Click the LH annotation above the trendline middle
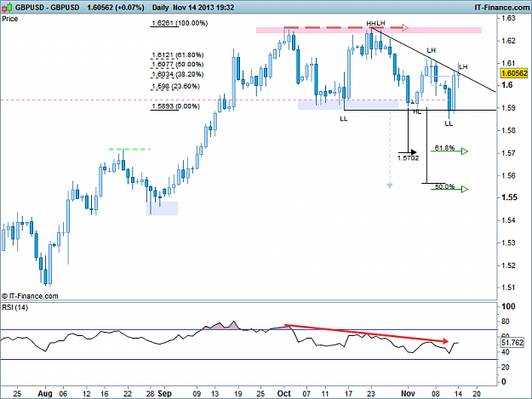This screenshot has height=399, width=532. pos(431,50)
